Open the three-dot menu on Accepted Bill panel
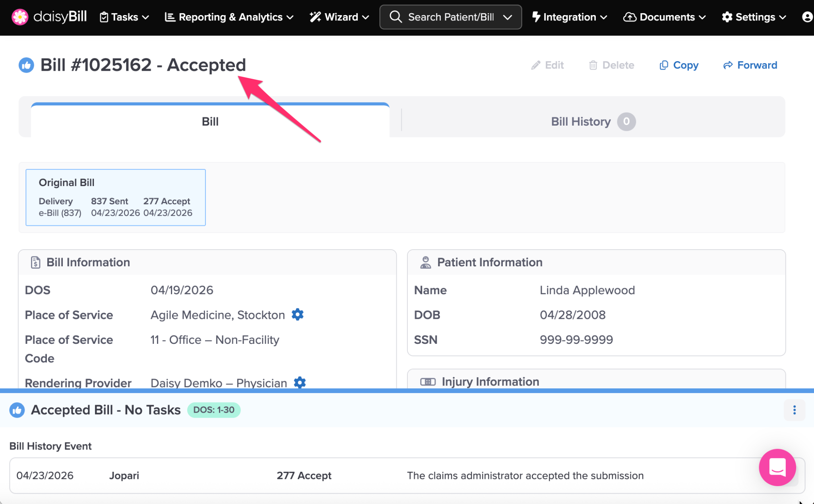This screenshot has width=814, height=504. pos(794,410)
